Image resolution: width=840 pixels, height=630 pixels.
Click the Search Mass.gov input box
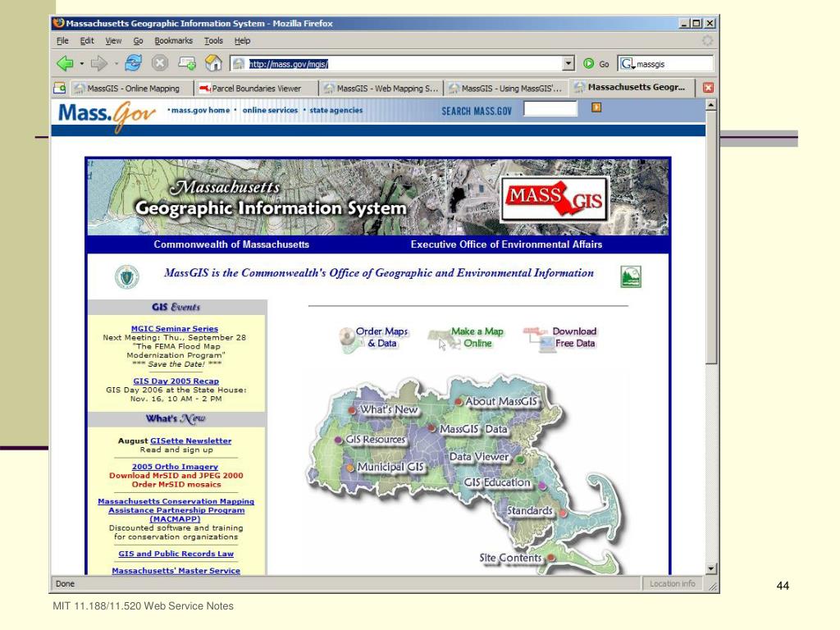[x=550, y=109]
